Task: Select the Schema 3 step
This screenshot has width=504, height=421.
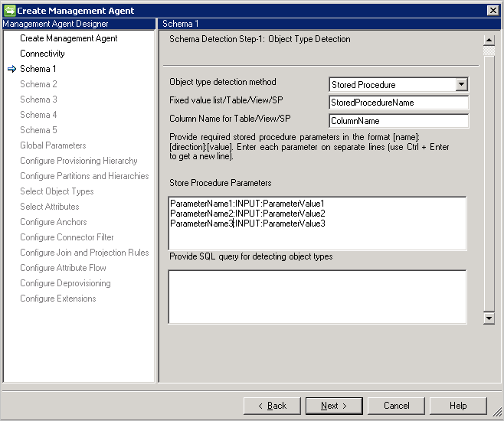Action: 38,100
